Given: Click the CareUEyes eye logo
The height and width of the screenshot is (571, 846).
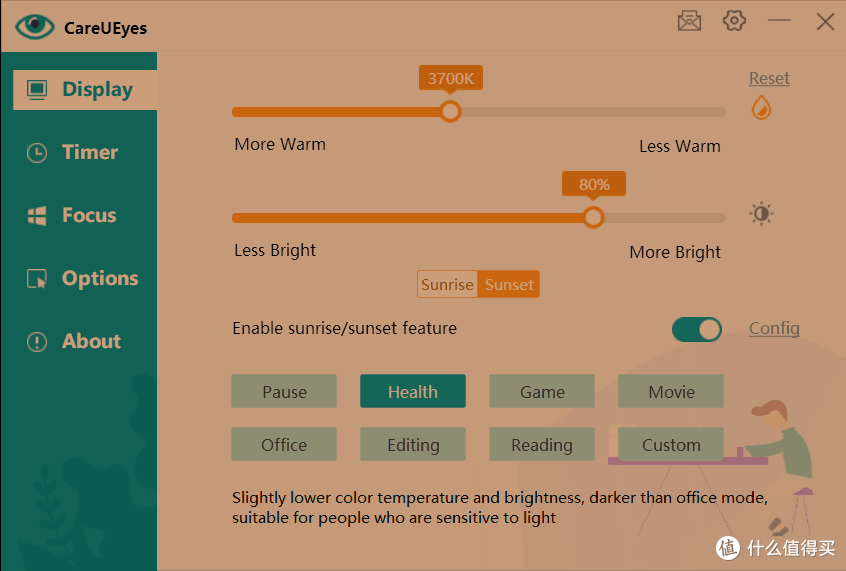Looking at the screenshot, I should click(x=35, y=26).
